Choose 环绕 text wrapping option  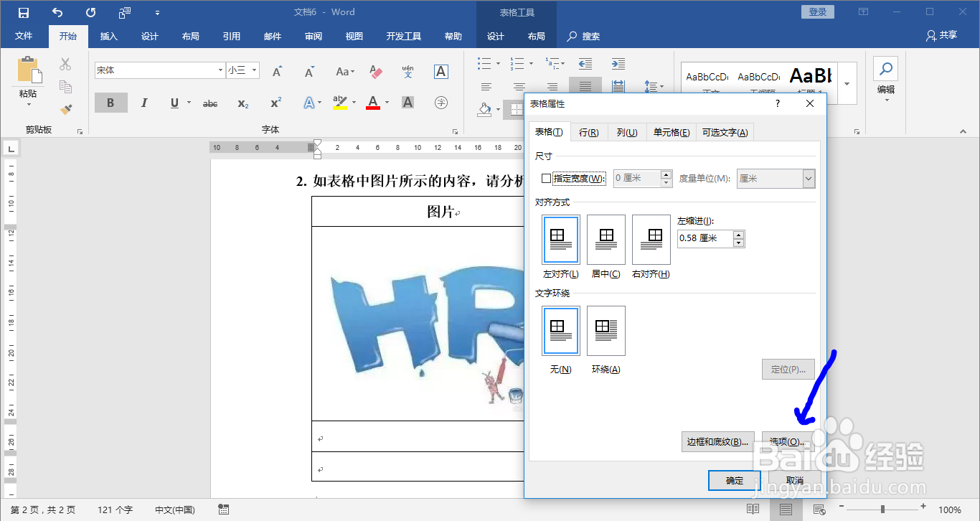click(x=606, y=331)
